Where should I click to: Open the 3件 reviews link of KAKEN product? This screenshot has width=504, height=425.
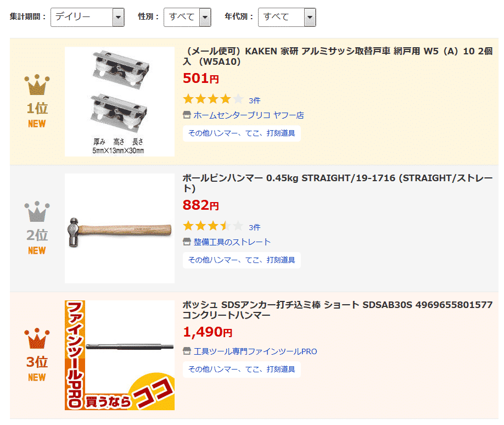255,100
